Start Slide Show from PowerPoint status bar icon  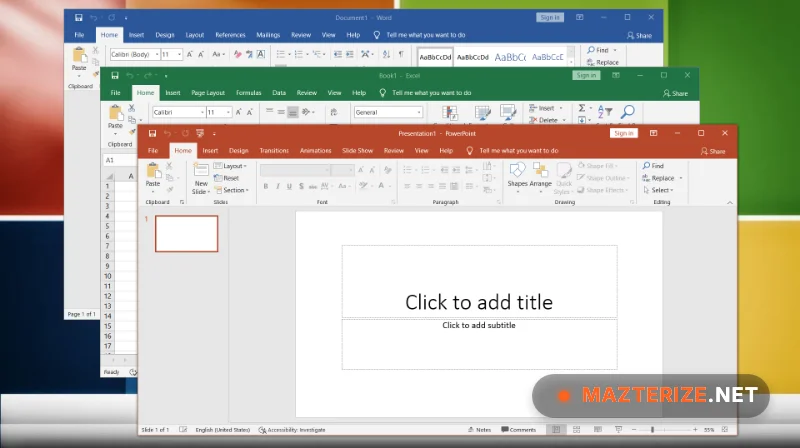[x=618, y=430]
